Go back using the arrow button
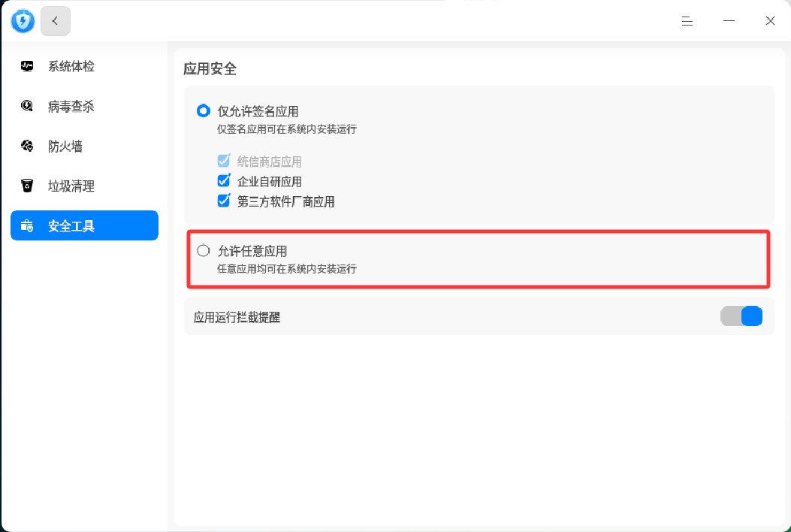 coord(56,21)
